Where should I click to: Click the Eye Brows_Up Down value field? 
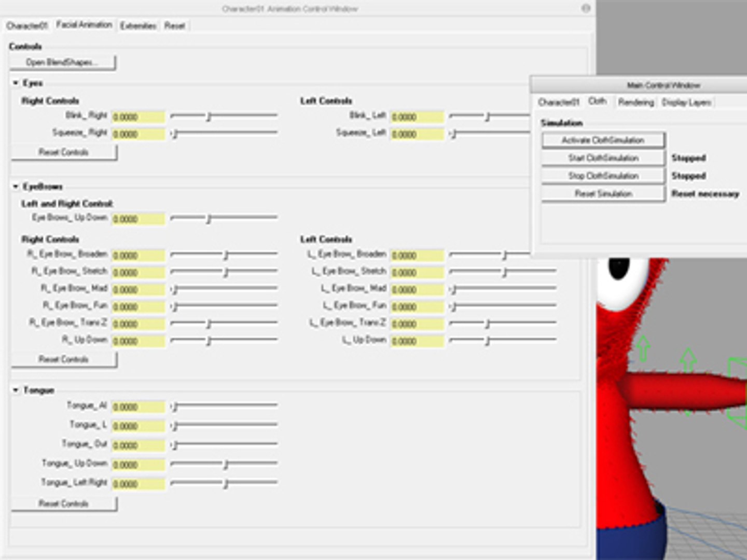138,219
